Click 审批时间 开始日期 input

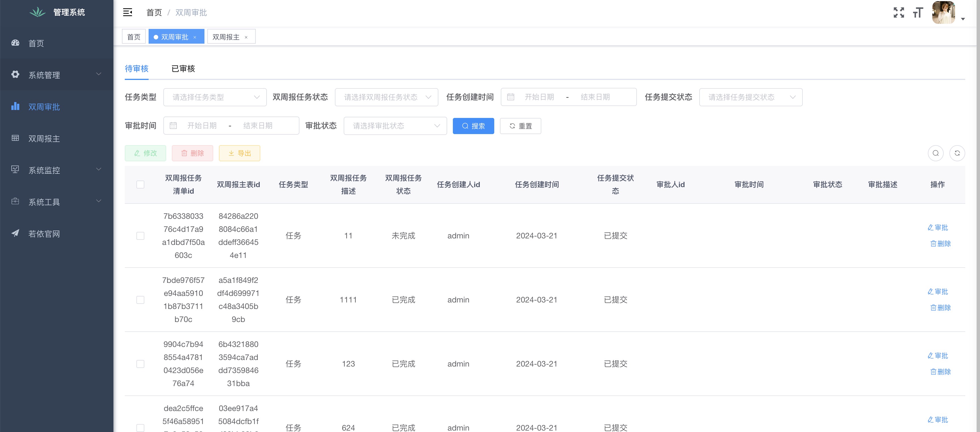202,126
